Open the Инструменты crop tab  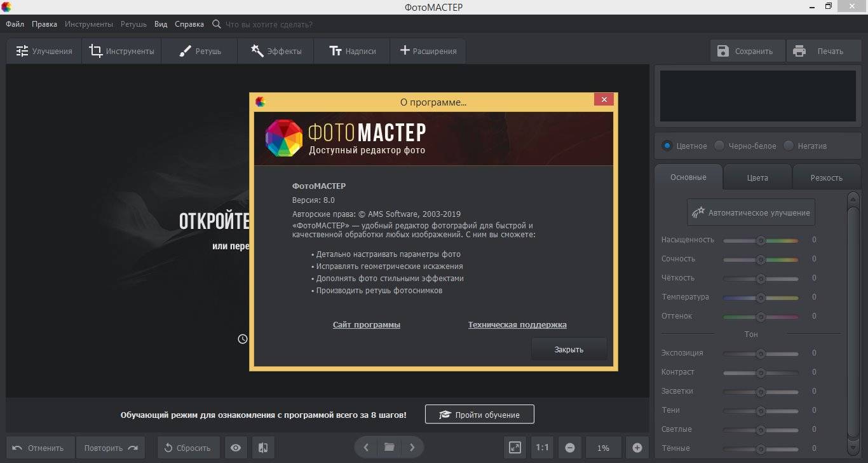[121, 51]
